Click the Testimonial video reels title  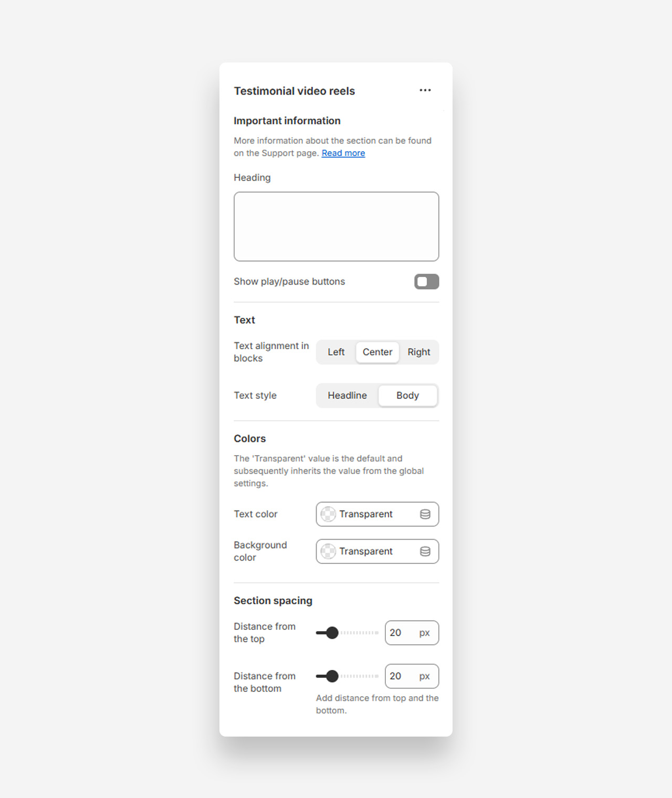(x=294, y=91)
